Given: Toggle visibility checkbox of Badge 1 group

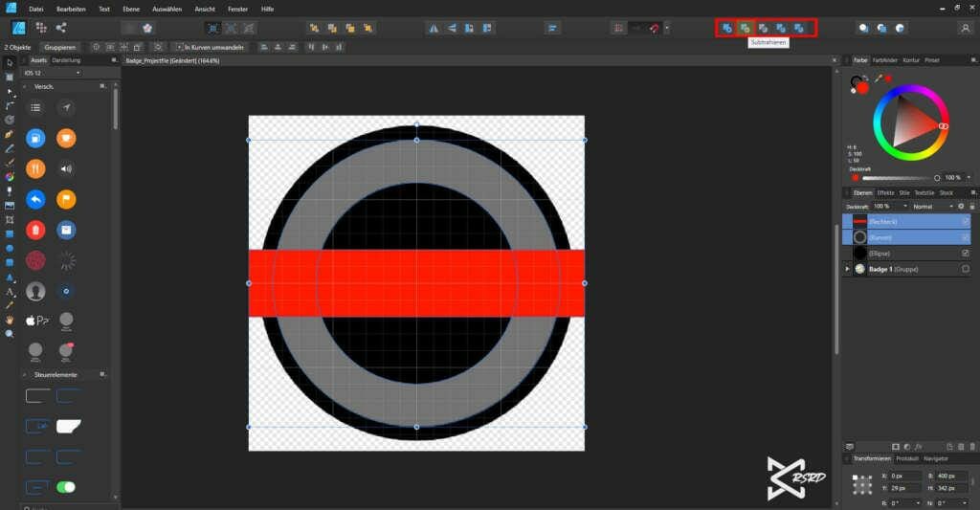Looking at the screenshot, I should click(965, 269).
